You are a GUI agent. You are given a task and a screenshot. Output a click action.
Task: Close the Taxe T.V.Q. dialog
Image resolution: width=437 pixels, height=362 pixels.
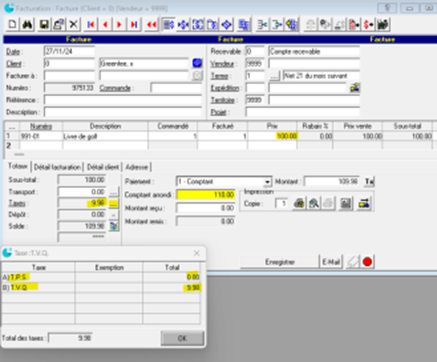pos(197,253)
